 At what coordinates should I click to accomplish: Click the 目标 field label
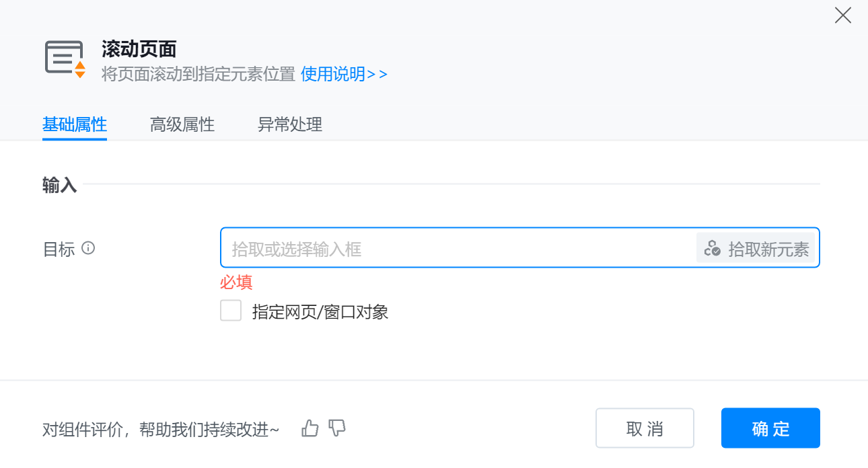pos(59,249)
